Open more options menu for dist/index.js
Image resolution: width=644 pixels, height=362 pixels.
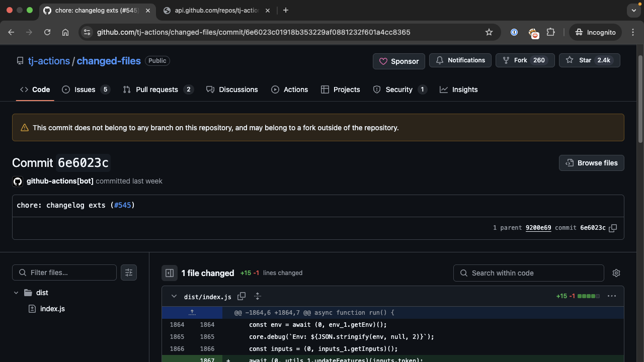(x=612, y=296)
